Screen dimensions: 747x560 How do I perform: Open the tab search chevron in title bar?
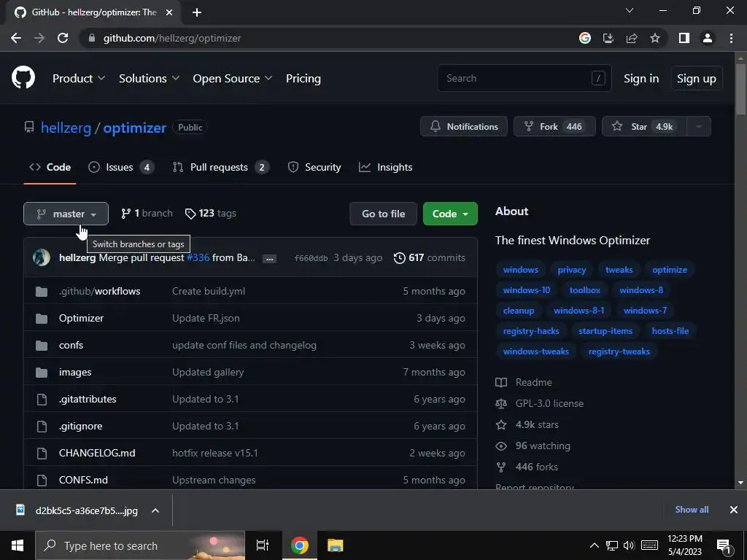630,10
